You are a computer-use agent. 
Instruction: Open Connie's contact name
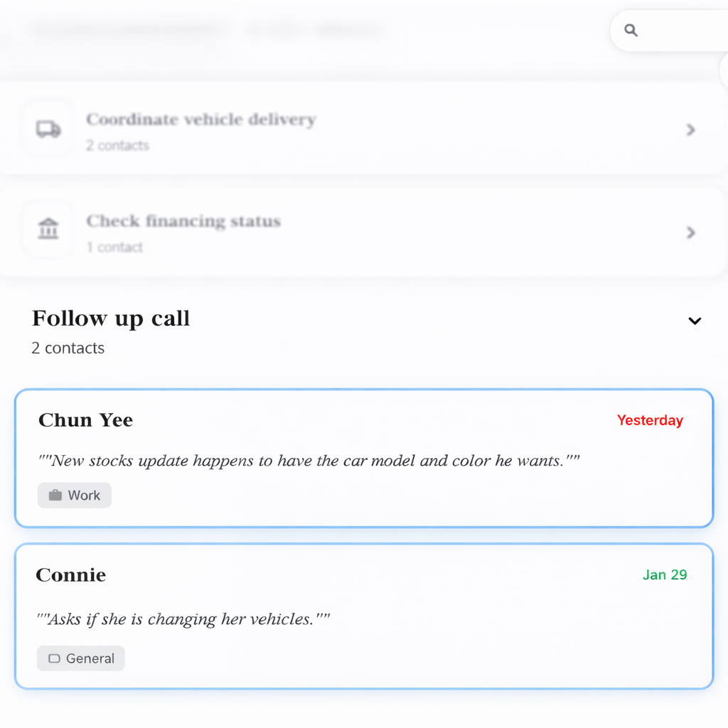click(70, 574)
